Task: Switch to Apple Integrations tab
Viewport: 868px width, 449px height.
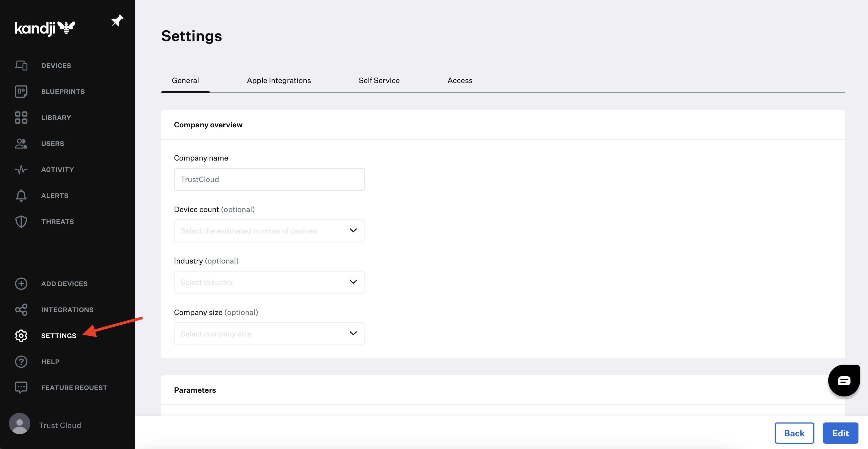Action: click(279, 81)
